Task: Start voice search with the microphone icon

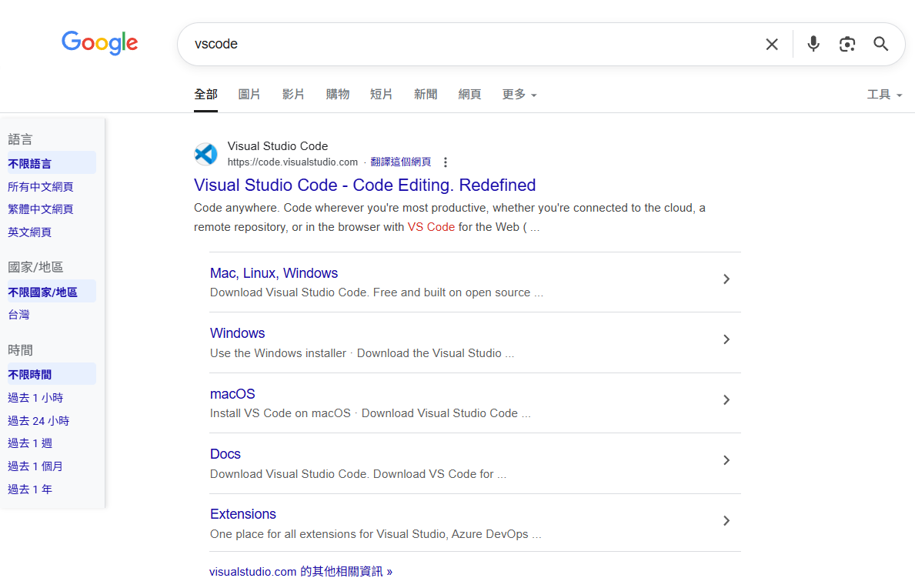Action: pyautogui.click(x=813, y=44)
